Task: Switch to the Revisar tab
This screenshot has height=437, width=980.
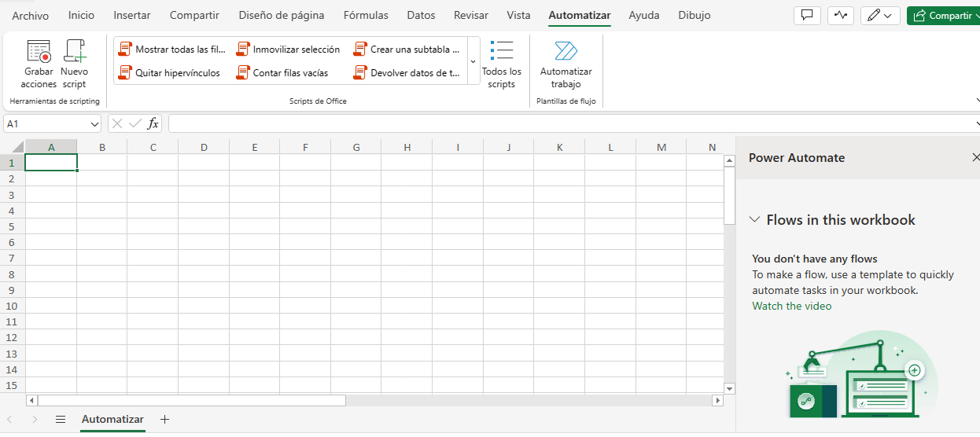Action: (x=471, y=16)
